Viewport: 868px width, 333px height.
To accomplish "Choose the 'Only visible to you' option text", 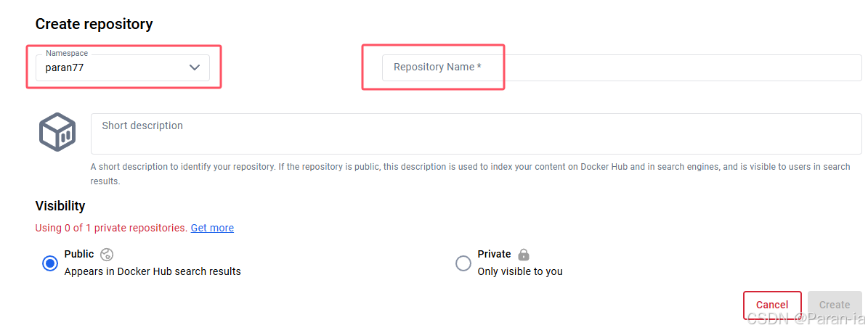I will coord(520,271).
